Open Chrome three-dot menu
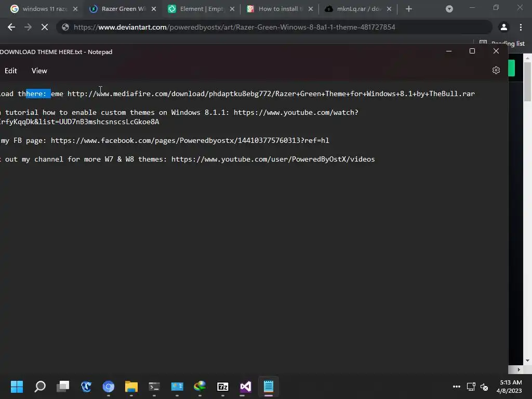Screen dimensions: 532x399 (521, 27)
